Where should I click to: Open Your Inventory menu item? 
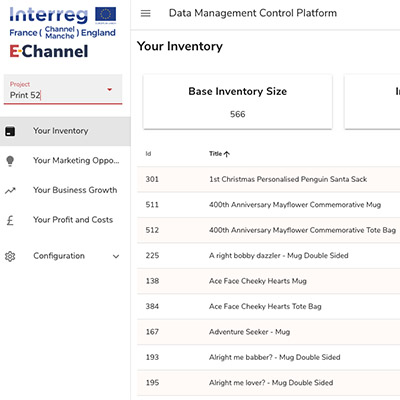point(65,131)
